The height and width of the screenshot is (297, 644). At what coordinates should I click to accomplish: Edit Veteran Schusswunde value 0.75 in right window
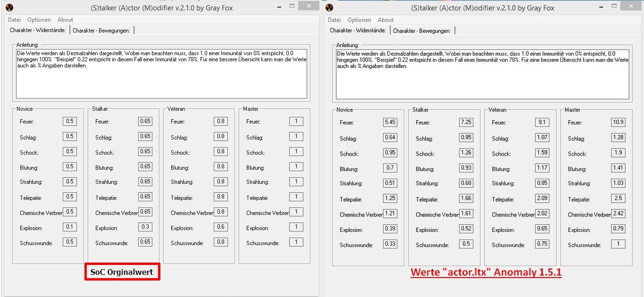[x=542, y=244]
